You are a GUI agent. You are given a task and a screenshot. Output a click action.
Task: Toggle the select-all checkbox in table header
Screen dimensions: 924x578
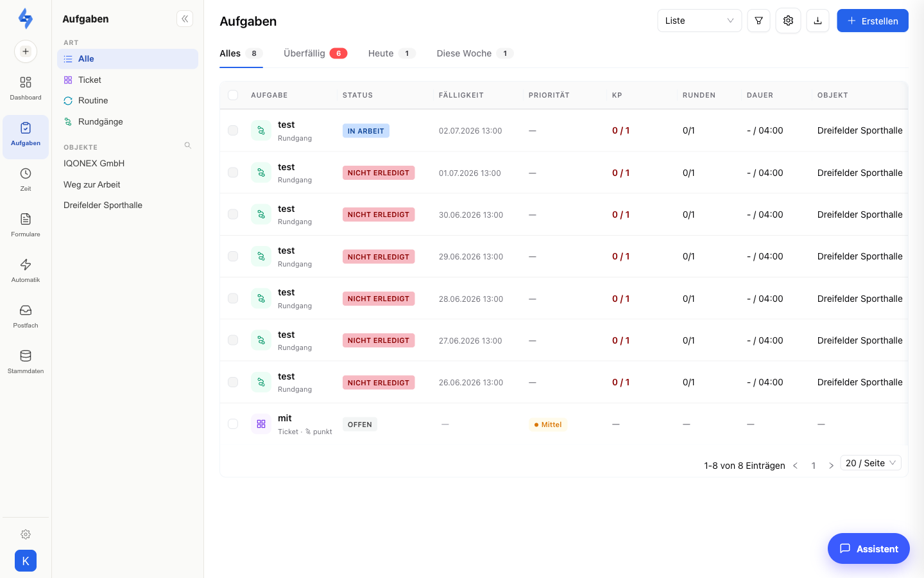click(x=233, y=95)
